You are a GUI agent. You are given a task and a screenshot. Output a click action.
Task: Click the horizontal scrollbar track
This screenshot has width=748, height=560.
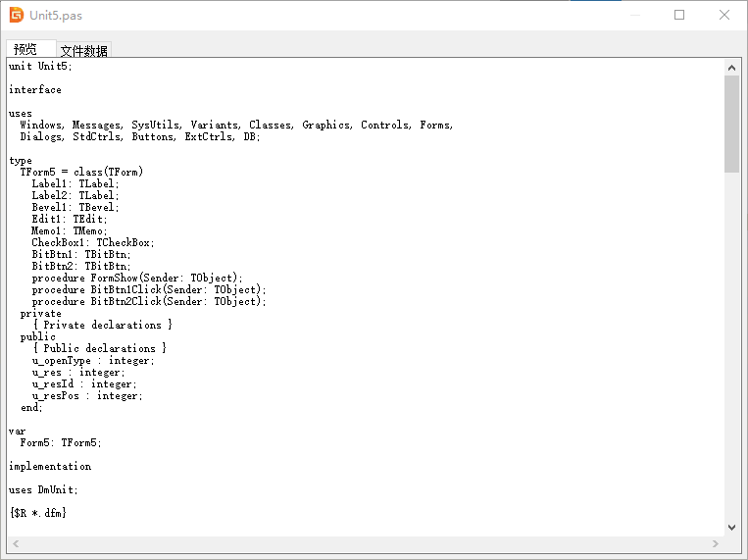click(x=366, y=543)
